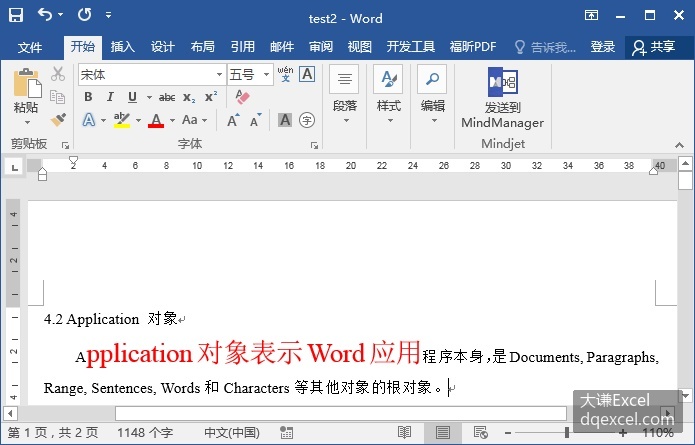695x445 pixels.
Task: Open the 编辑 editing group
Action: (432, 95)
